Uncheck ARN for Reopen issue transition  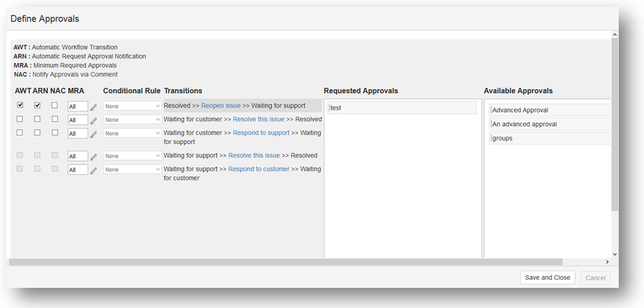click(x=37, y=105)
